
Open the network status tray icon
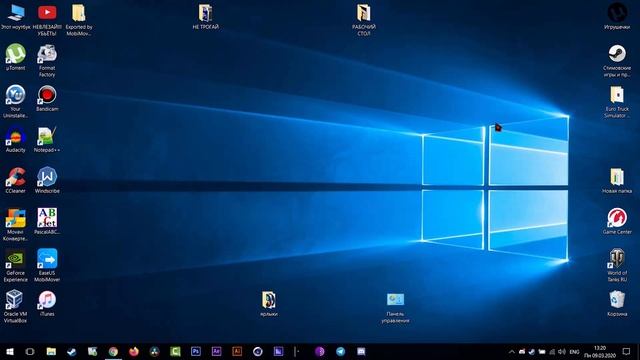click(x=552, y=351)
